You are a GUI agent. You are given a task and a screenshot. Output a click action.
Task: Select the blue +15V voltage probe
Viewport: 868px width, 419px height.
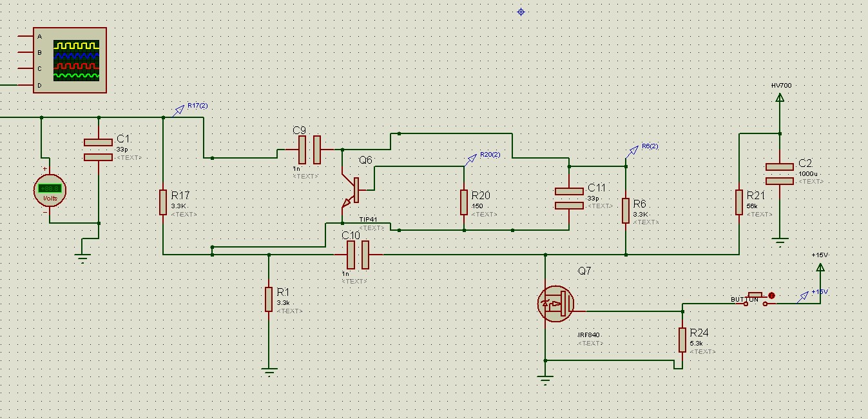point(803,297)
